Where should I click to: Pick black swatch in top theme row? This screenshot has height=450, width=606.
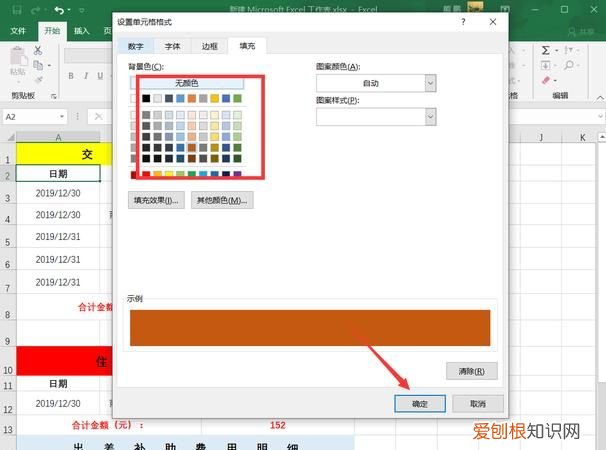(x=146, y=99)
